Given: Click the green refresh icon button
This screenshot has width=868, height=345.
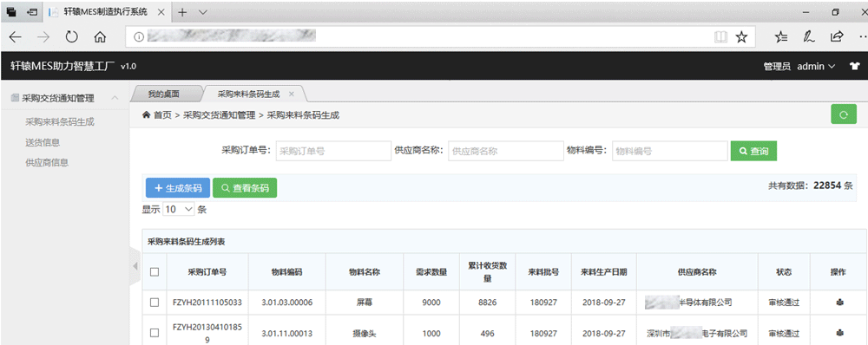Looking at the screenshot, I should click(x=844, y=114).
